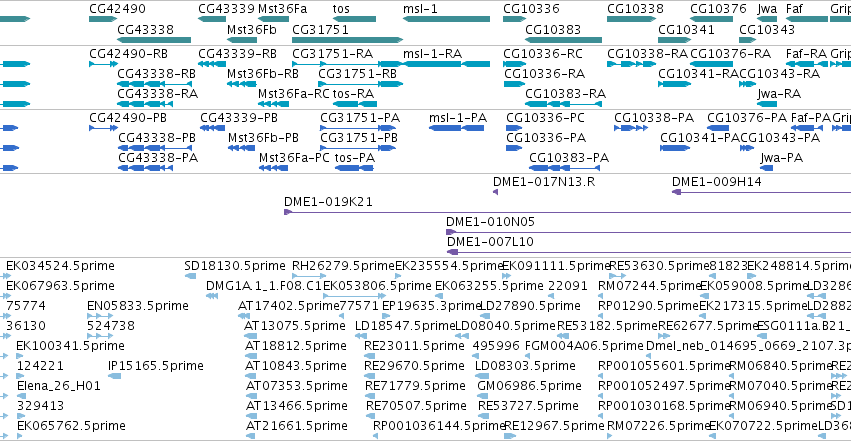Click the 'tos-PA' protein label

point(354,158)
